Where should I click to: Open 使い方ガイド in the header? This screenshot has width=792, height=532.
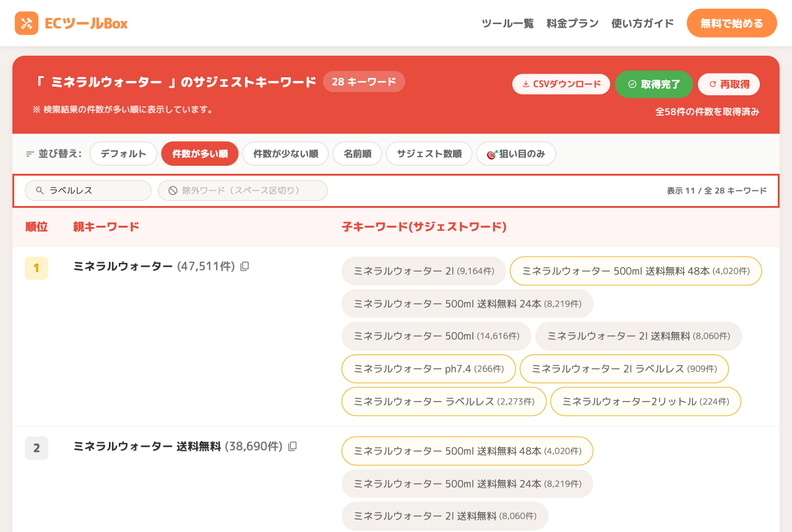(642, 24)
